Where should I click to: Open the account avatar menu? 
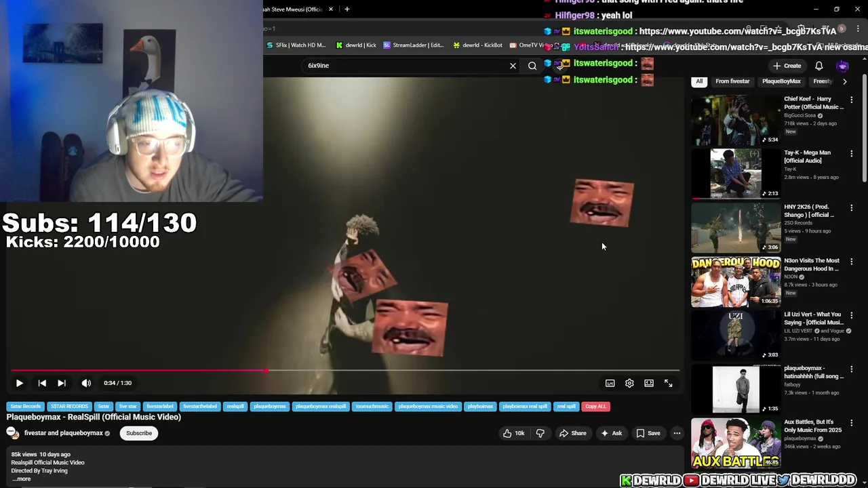pos(842,66)
